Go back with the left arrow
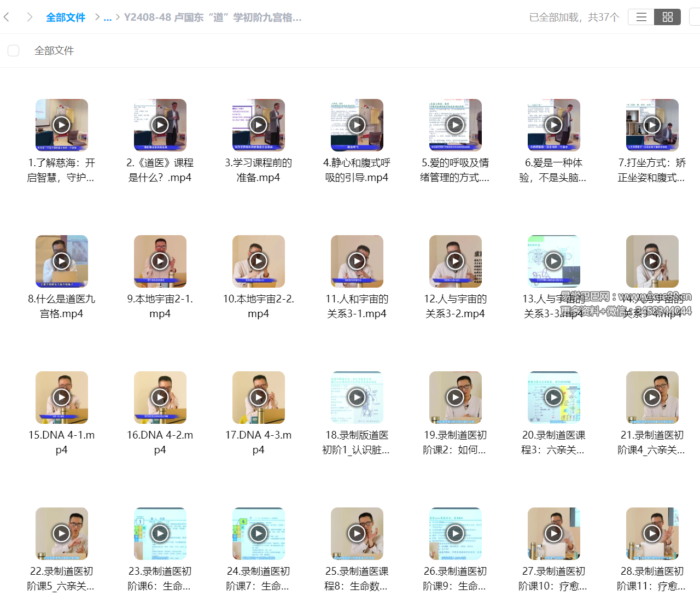700x607 pixels. tap(7, 17)
